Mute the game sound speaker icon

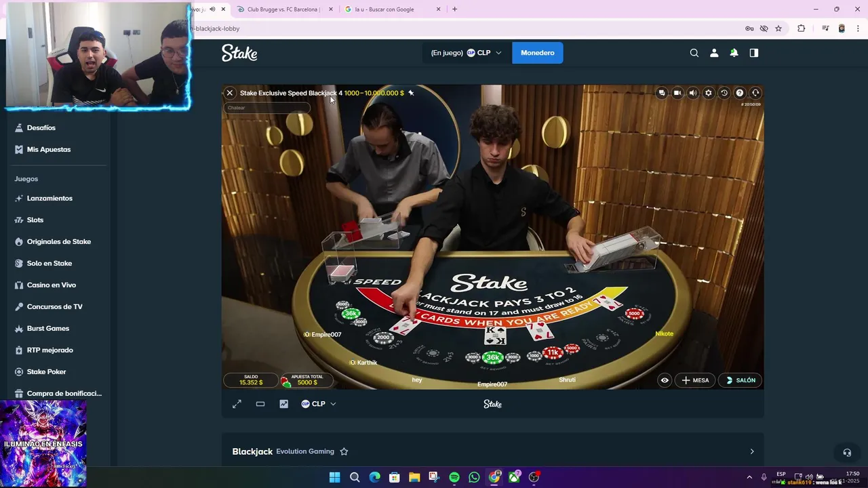(692, 93)
